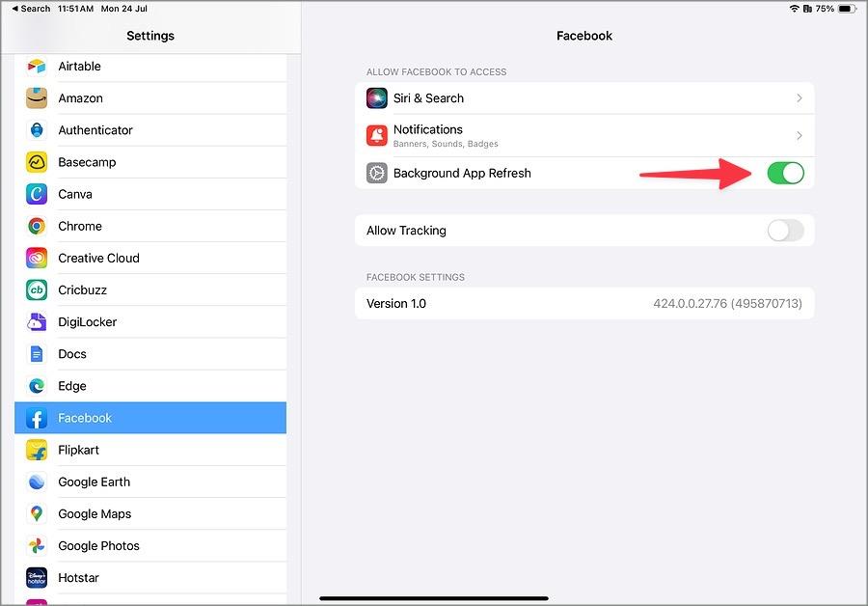Tap the Chrome app icon
The width and height of the screenshot is (868, 606).
[37, 226]
